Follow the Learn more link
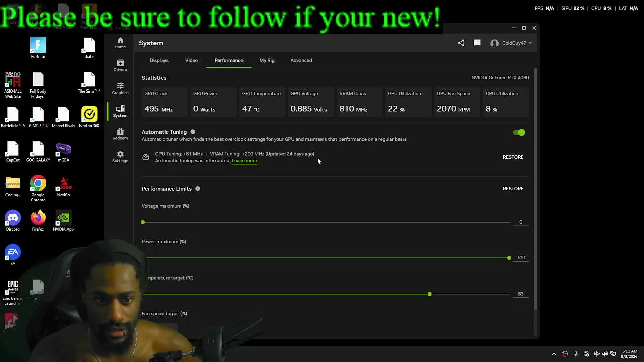644x362 pixels. 244,161
